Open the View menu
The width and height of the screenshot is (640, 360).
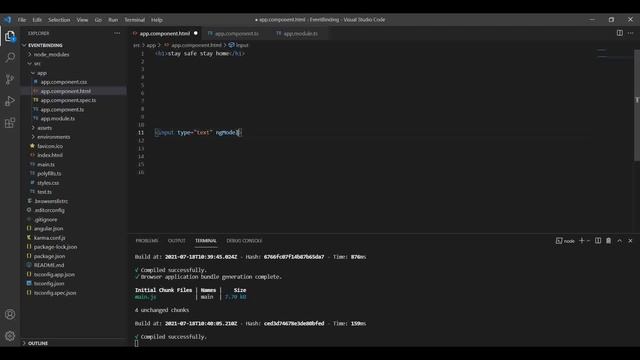click(82, 20)
